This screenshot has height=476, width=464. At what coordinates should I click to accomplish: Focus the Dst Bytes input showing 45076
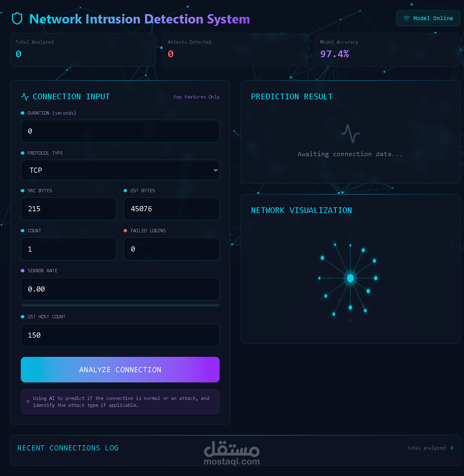[172, 209]
